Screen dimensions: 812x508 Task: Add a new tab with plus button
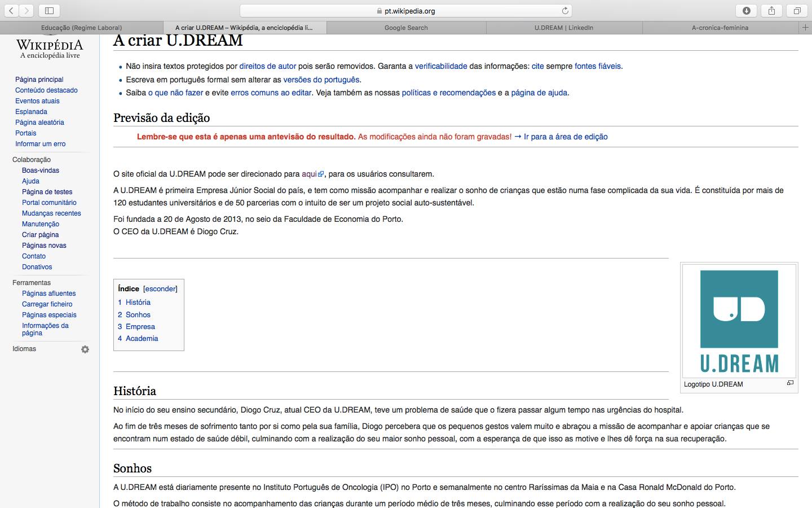click(805, 28)
